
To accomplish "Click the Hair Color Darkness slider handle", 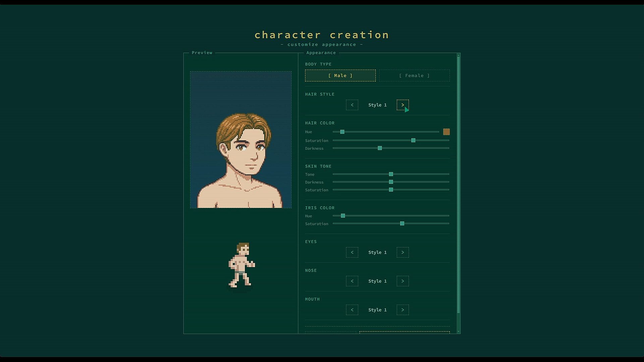I will click(x=380, y=148).
